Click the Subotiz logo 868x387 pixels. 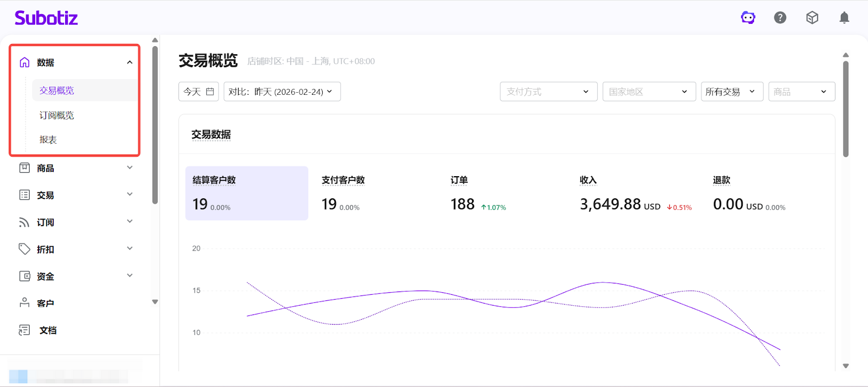pos(46,18)
